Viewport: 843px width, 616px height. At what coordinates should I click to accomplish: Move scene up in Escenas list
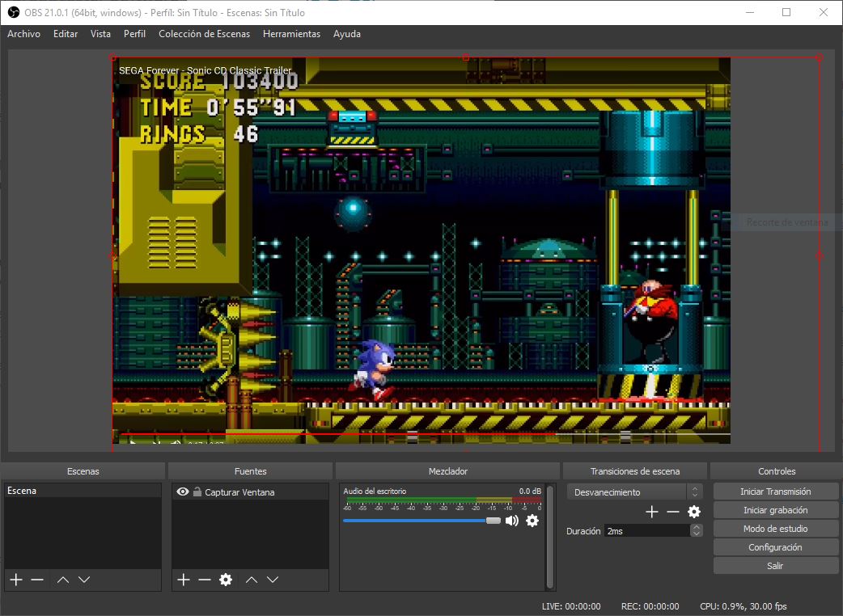[63, 580]
